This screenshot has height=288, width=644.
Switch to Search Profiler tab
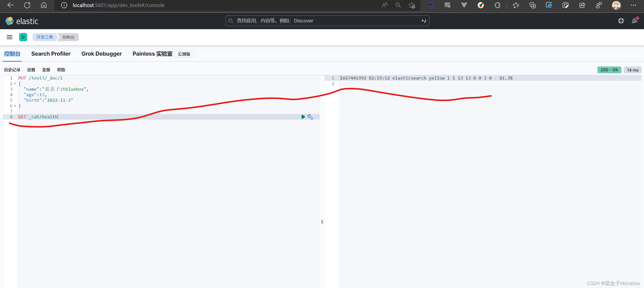click(x=51, y=54)
